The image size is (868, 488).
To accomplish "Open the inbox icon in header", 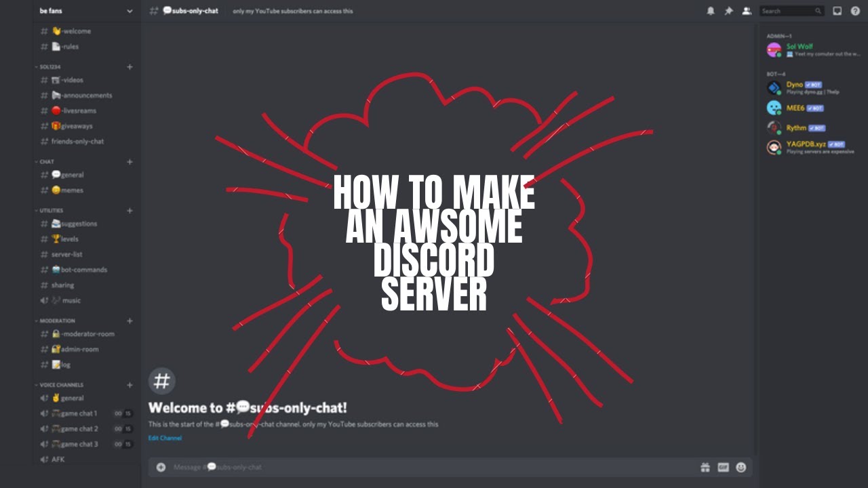I will tap(837, 11).
